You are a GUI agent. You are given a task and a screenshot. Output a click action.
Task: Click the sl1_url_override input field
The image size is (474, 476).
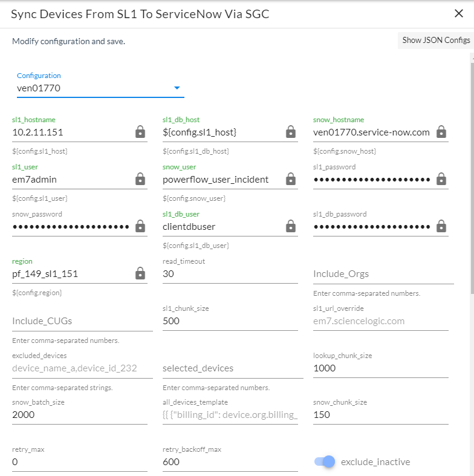tap(381, 321)
